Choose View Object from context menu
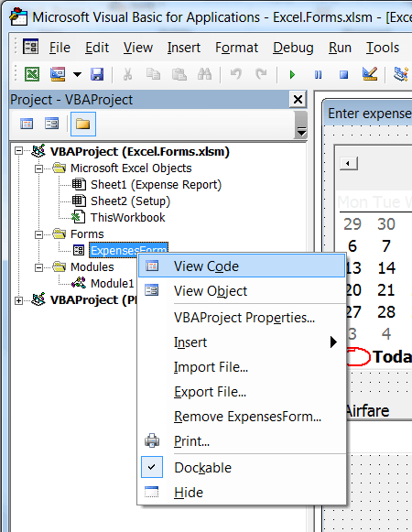This screenshot has width=412, height=532. (x=242, y=291)
